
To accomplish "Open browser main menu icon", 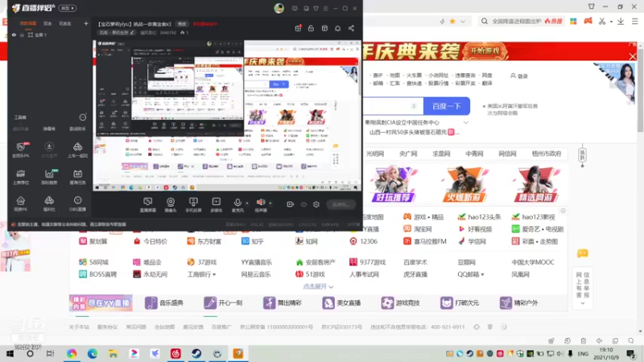I will click(635, 22).
